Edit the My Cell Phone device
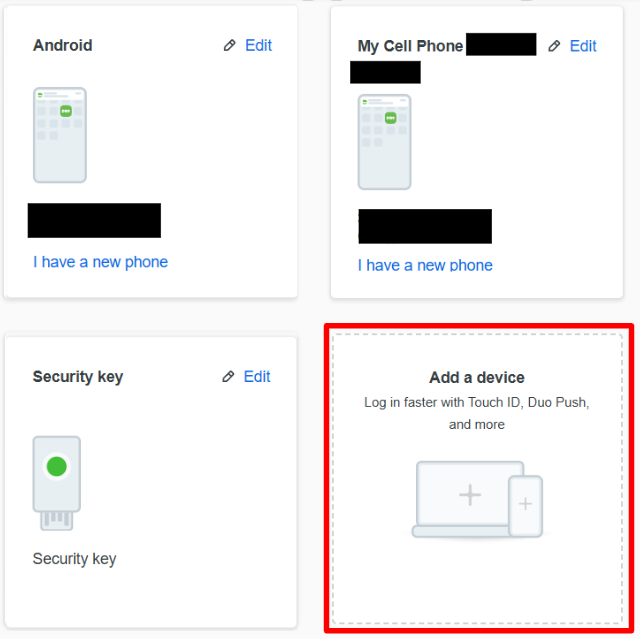This screenshot has width=640, height=639. tap(583, 47)
